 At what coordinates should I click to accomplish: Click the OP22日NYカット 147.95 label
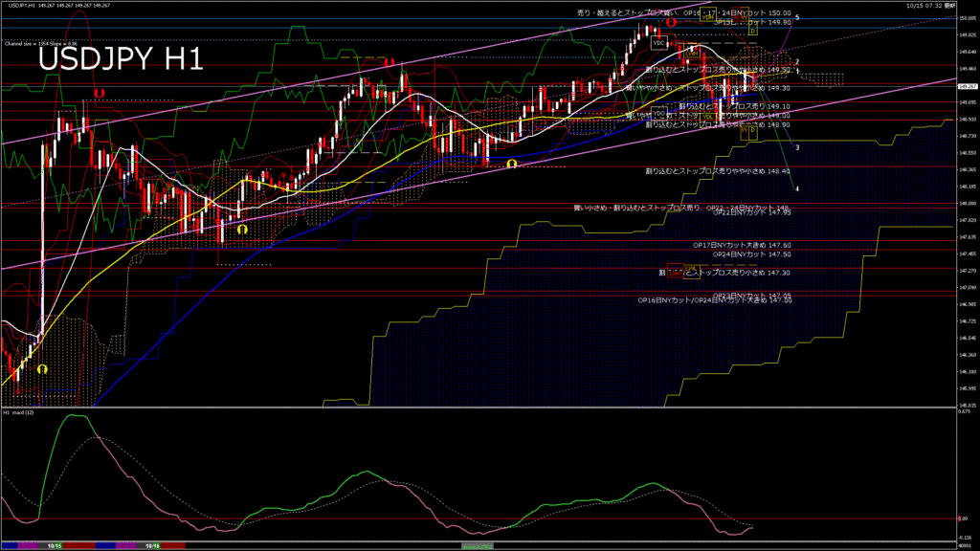tap(751, 212)
